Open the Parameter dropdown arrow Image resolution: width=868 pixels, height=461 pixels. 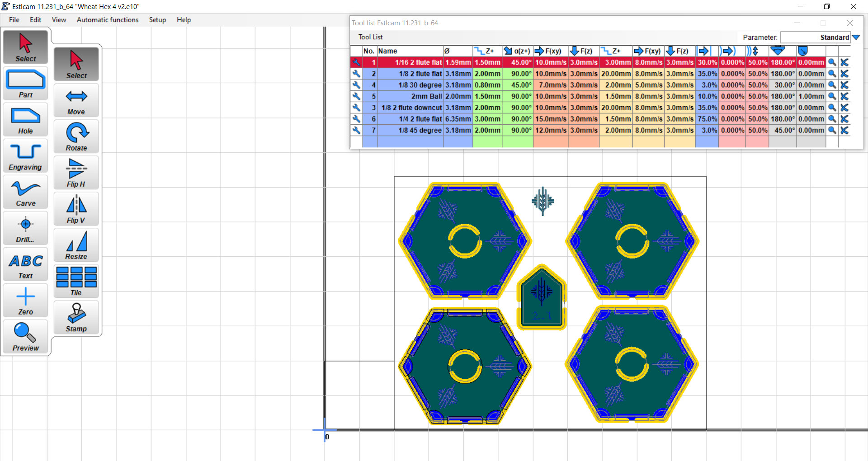coord(856,38)
